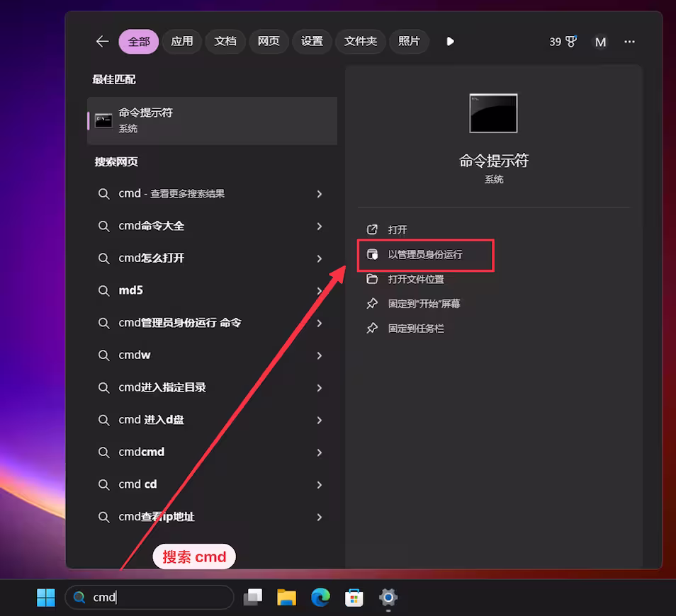Click the large command prompt preview thumbnail
This screenshot has width=676, height=616.
pyautogui.click(x=493, y=113)
